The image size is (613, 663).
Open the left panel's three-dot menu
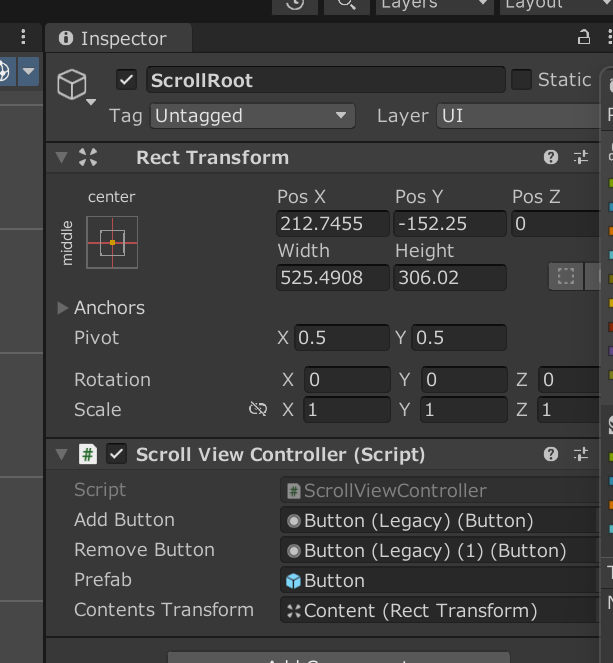(23, 37)
